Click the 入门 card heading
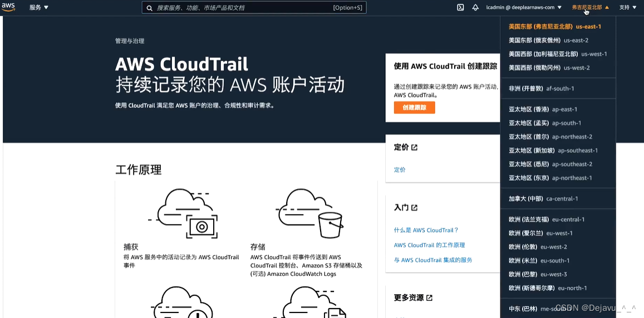This screenshot has height=318, width=644. [x=401, y=207]
